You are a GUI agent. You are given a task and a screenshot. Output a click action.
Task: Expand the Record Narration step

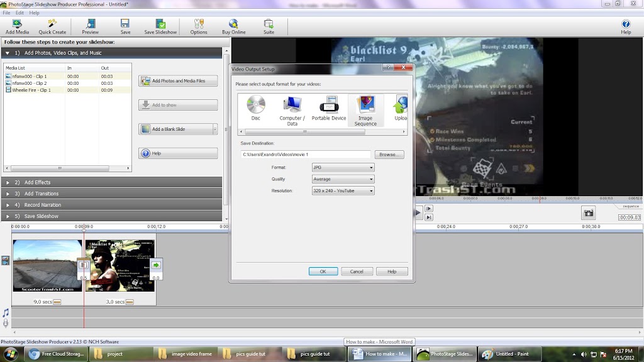112,205
